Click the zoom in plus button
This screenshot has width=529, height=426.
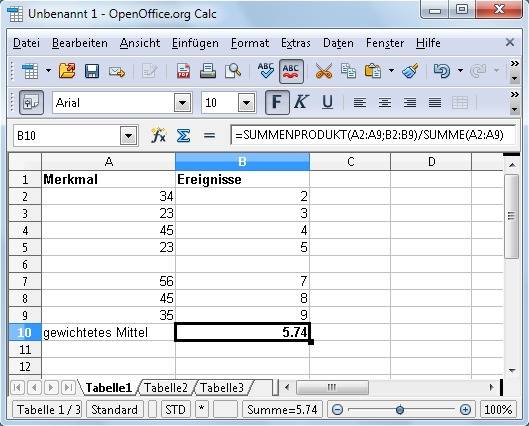[465, 410]
